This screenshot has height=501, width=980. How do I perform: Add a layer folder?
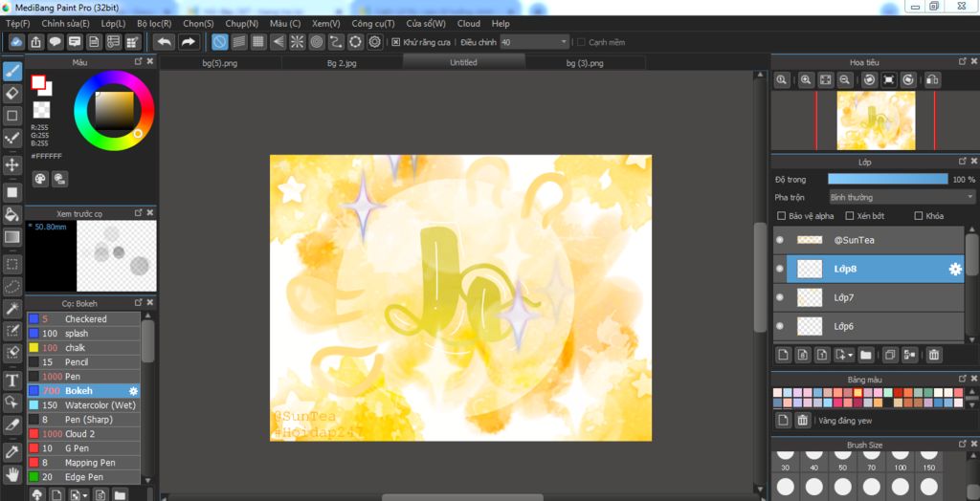[865, 355]
